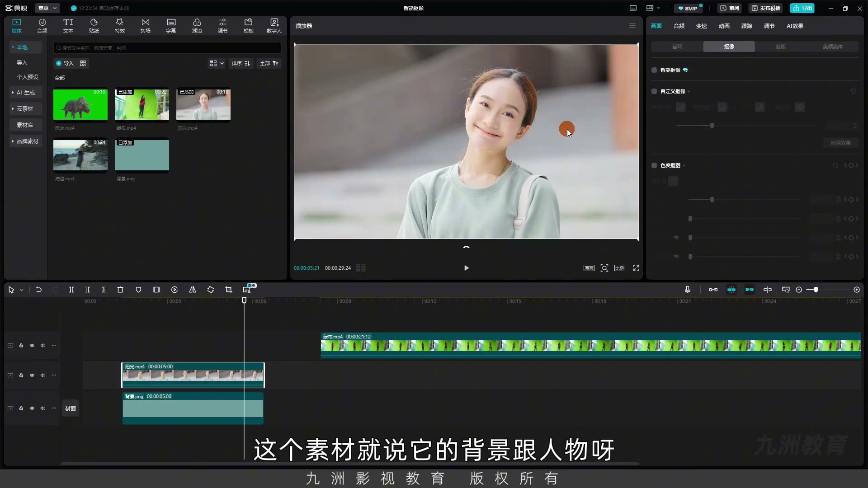The width and height of the screenshot is (868, 488).
Task: Play the preview video
Action: click(x=466, y=268)
